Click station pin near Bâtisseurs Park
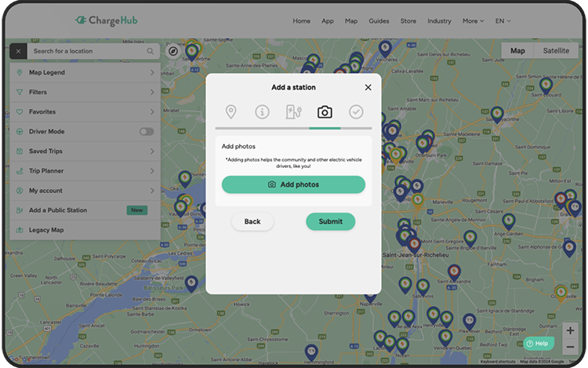Viewport: 588px width, 368px height. 191,283
